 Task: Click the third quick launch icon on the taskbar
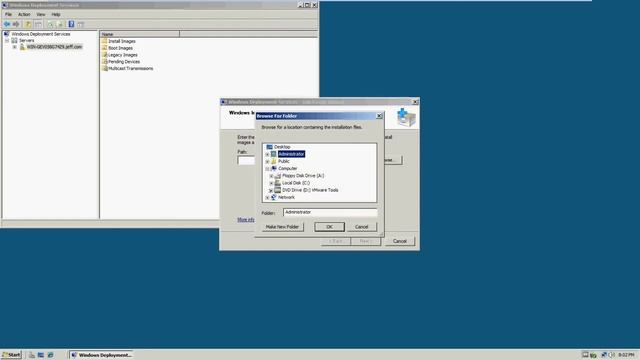point(50,355)
